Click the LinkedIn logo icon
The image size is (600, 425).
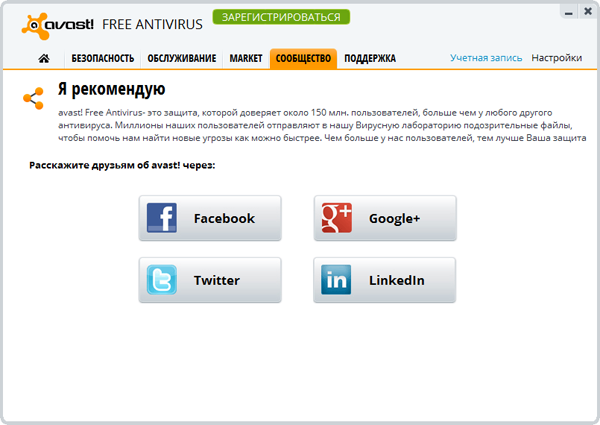[x=336, y=280]
